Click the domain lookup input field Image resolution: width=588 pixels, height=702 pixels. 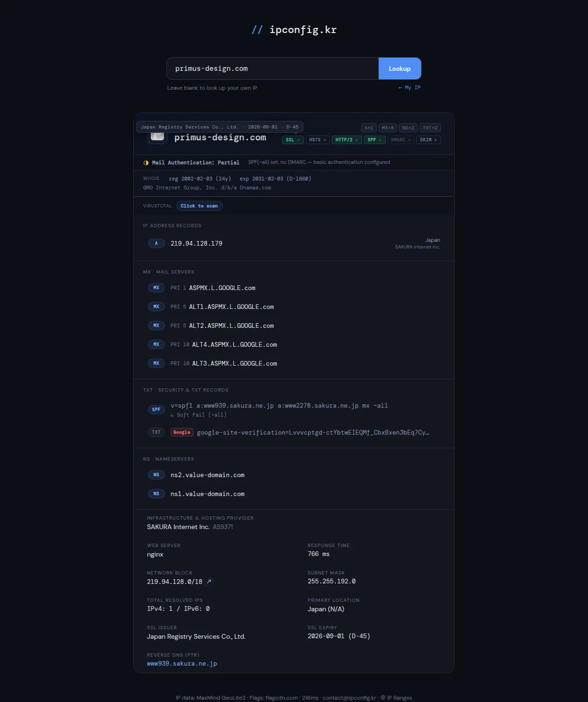[273, 68]
